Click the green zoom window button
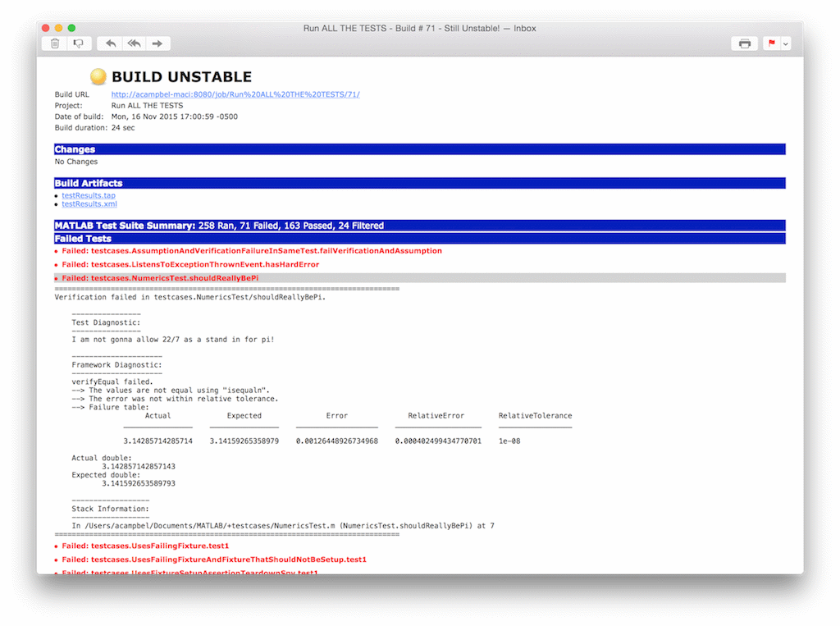Screen dimensions: 840x626 71,28
